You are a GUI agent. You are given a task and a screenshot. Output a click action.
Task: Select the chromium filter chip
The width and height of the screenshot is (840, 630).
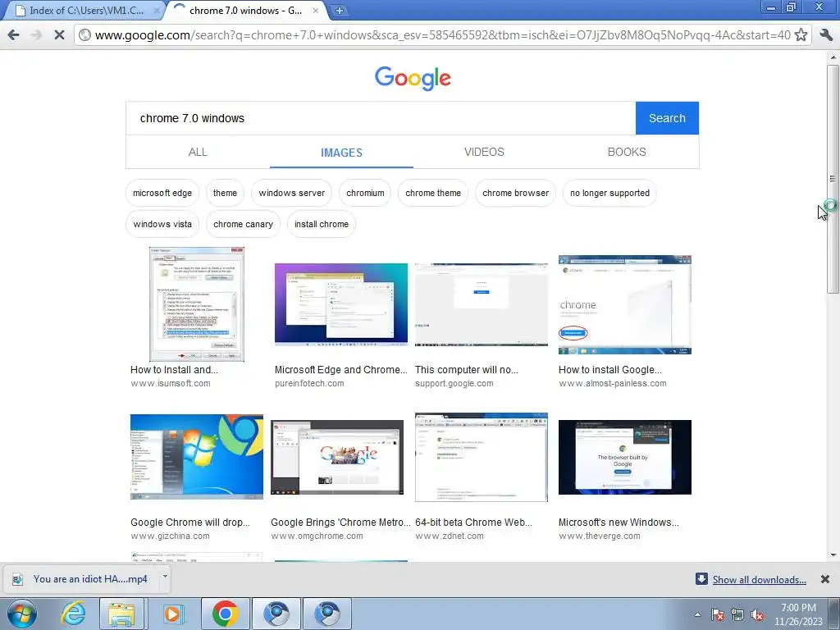coord(365,193)
